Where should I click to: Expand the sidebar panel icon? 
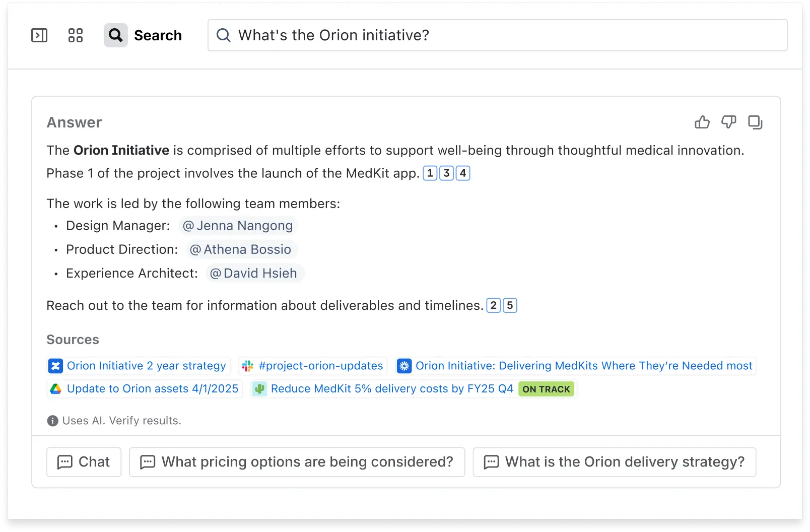point(39,35)
